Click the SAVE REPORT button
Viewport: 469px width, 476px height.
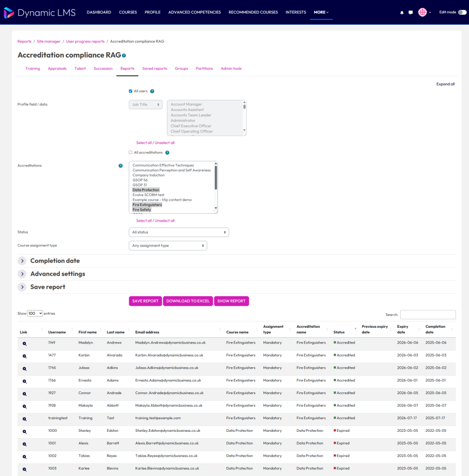(145, 301)
